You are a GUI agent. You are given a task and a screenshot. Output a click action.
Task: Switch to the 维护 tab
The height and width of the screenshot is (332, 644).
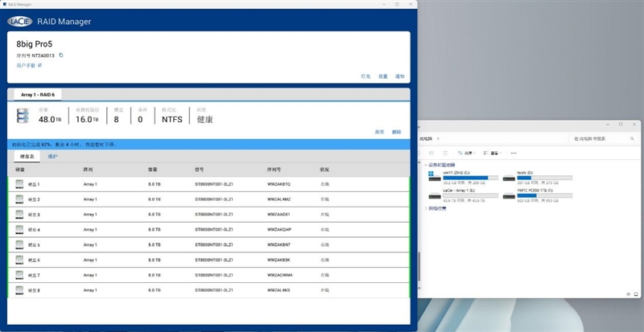pyautogui.click(x=52, y=157)
